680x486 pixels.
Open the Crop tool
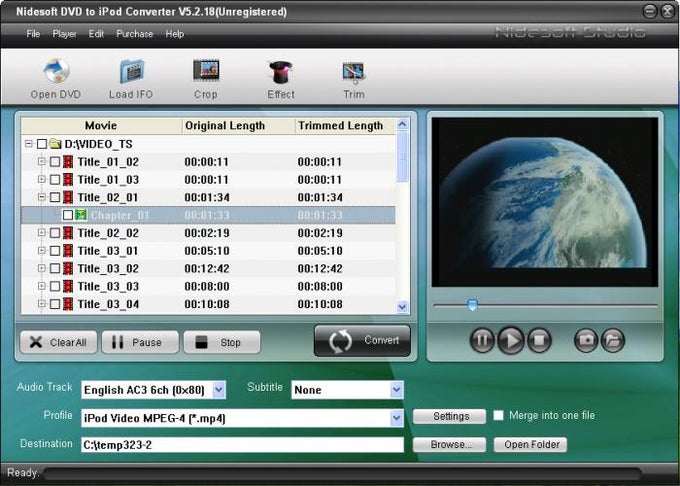click(206, 78)
